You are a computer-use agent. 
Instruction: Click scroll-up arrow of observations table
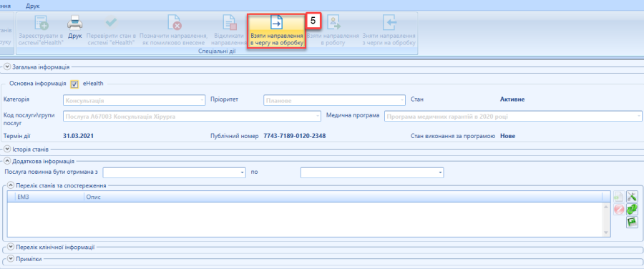point(607,207)
